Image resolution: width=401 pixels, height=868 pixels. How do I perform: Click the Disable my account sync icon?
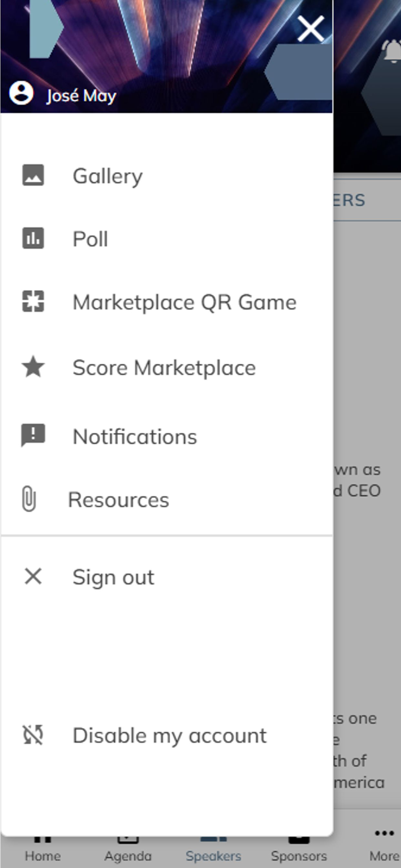click(x=33, y=735)
